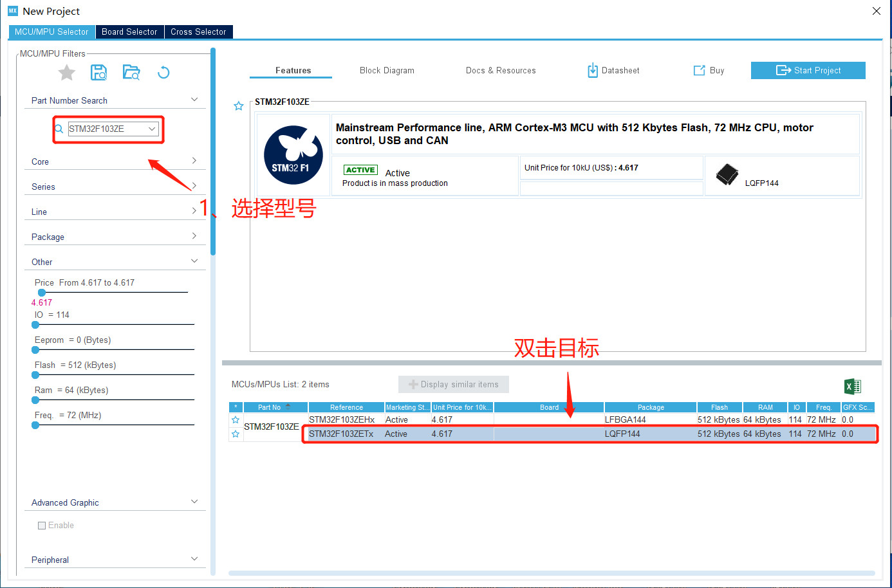Click the star next to STM32F103ZE title
This screenshot has height=588, width=892.
(x=239, y=106)
